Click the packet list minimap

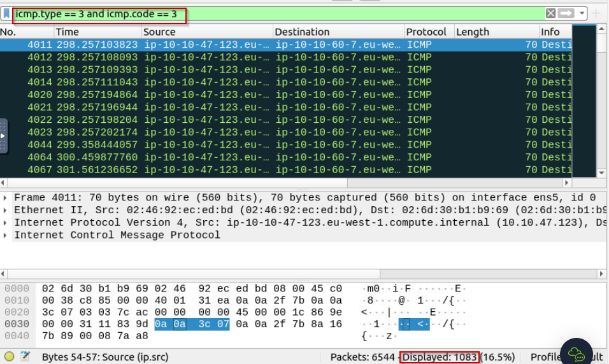click(584, 101)
